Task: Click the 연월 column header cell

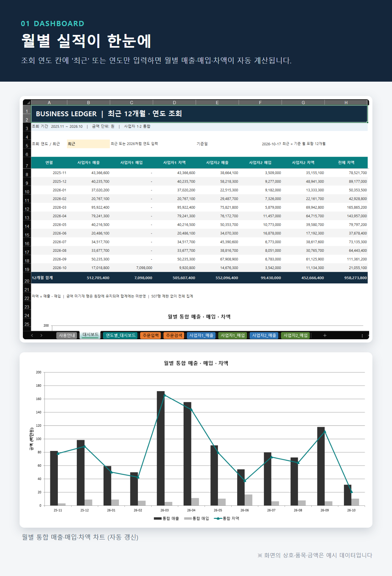Action: coord(49,163)
